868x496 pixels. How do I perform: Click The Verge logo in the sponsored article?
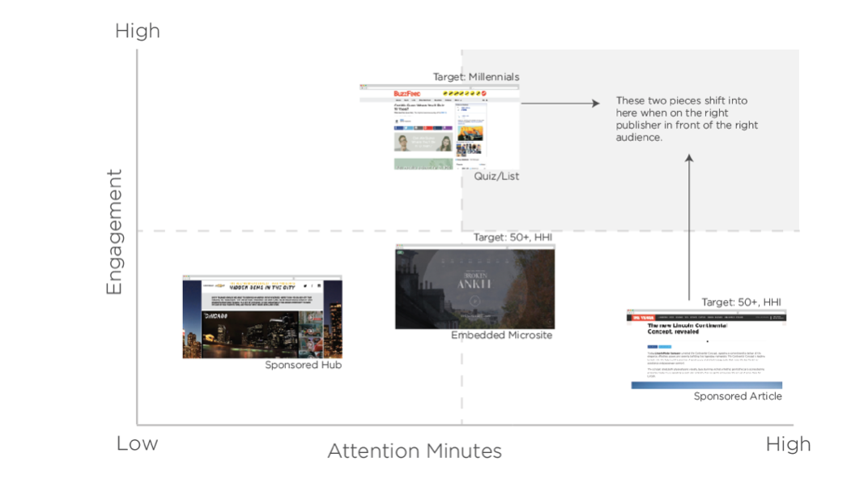pyautogui.click(x=643, y=318)
